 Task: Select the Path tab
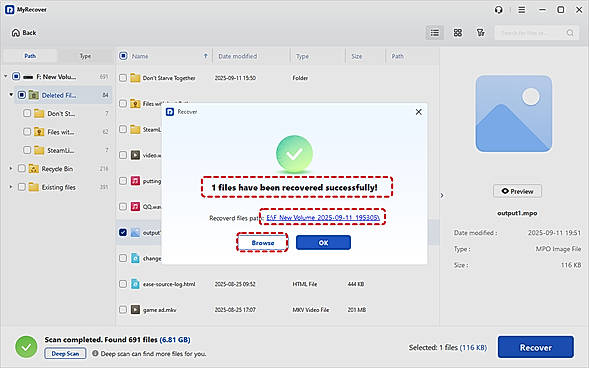point(30,56)
